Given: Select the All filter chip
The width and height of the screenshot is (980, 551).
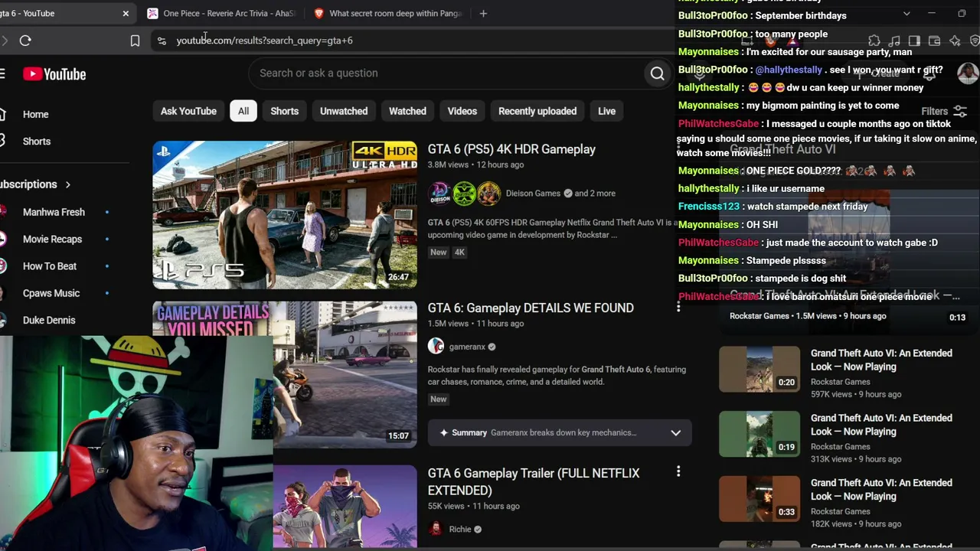Looking at the screenshot, I should (x=243, y=111).
